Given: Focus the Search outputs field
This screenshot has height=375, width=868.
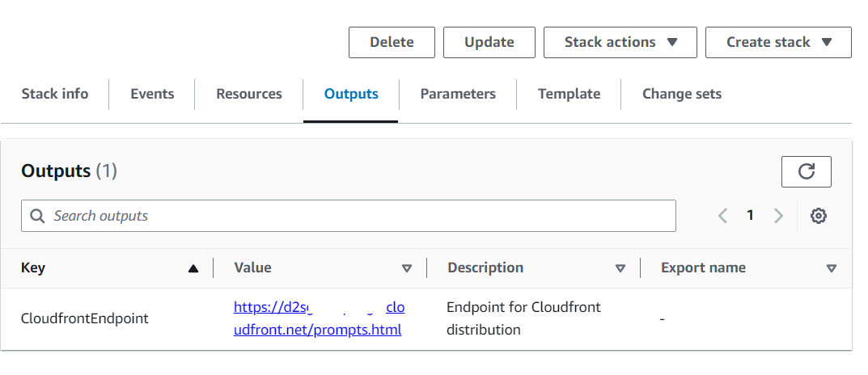Looking at the screenshot, I should pos(356,216).
